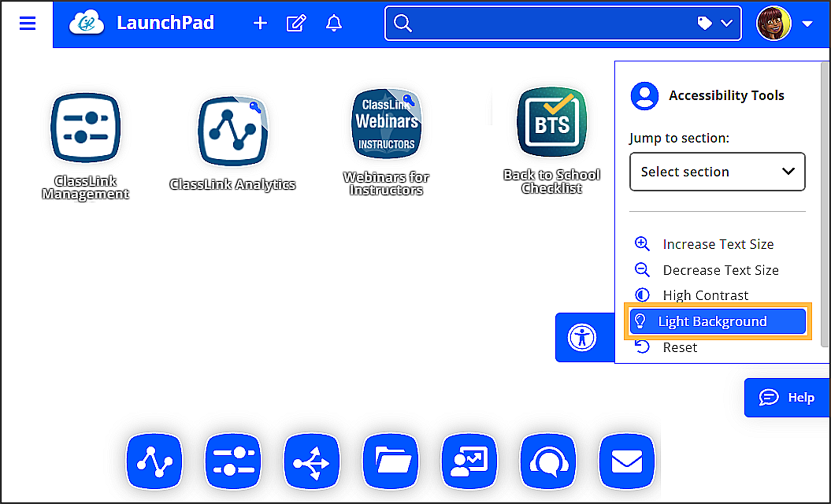Screen dimensions: 831x504
Task: Click the Help chat button
Action: [789, 398]
